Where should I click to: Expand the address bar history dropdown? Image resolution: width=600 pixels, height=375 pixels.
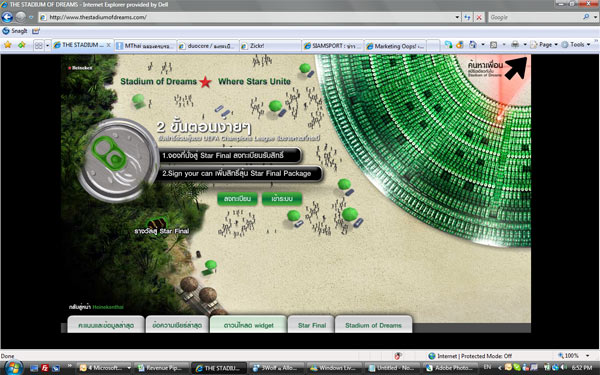coord(457,17)
